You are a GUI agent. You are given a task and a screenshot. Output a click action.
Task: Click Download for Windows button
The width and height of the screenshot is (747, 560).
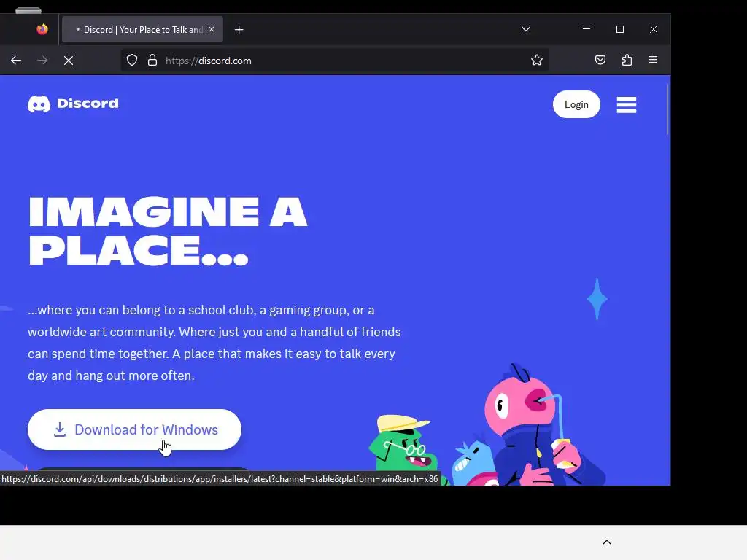click(x=134, y=429)
